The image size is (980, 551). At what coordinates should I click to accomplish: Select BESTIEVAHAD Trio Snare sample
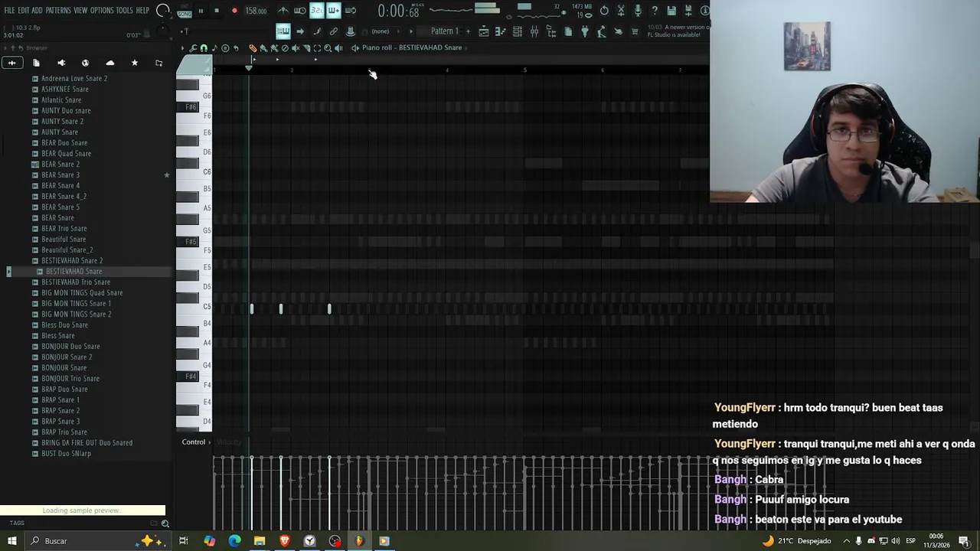click(x=76, y=282)
